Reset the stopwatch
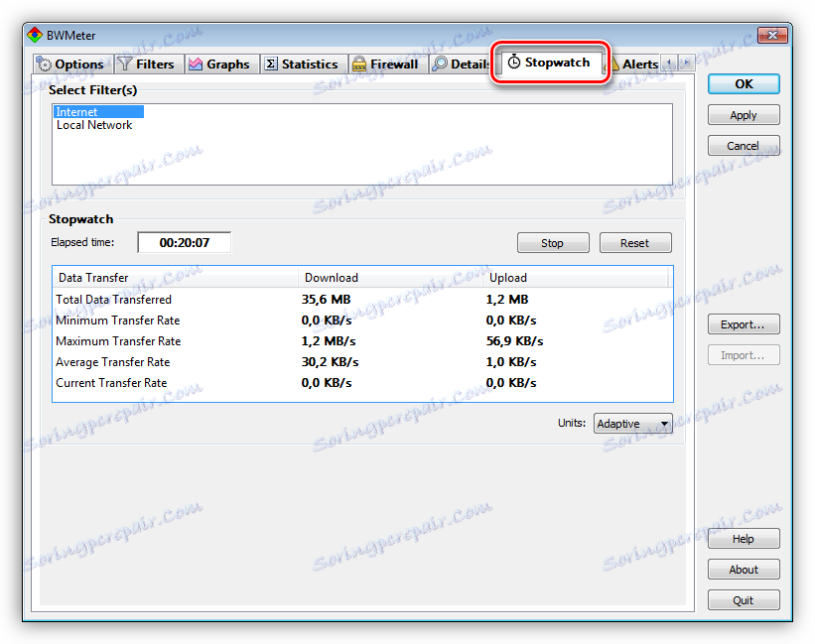This screenshot has width=815, height=644. click(x=635, y=242)
